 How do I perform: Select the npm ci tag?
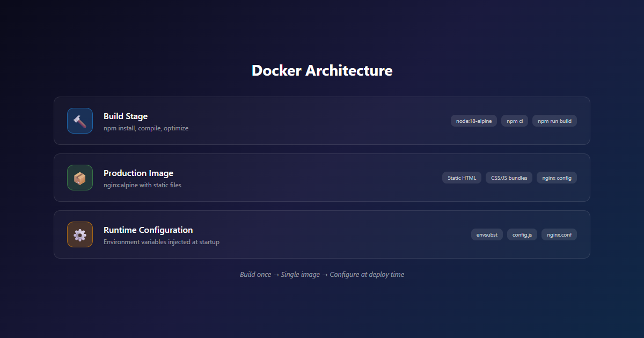coord(515,121)
